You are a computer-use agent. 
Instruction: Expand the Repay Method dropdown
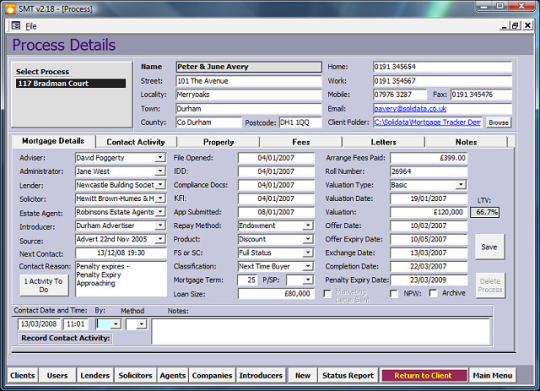pos(308,225)
